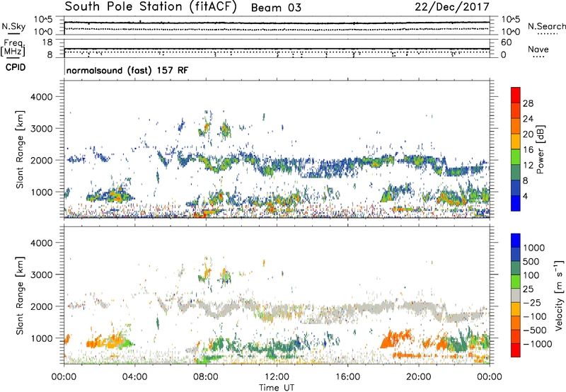This screenshot has width=566, height=392.
Task: Click the 'N.Sky' legend label
Action: coord(13,26)
